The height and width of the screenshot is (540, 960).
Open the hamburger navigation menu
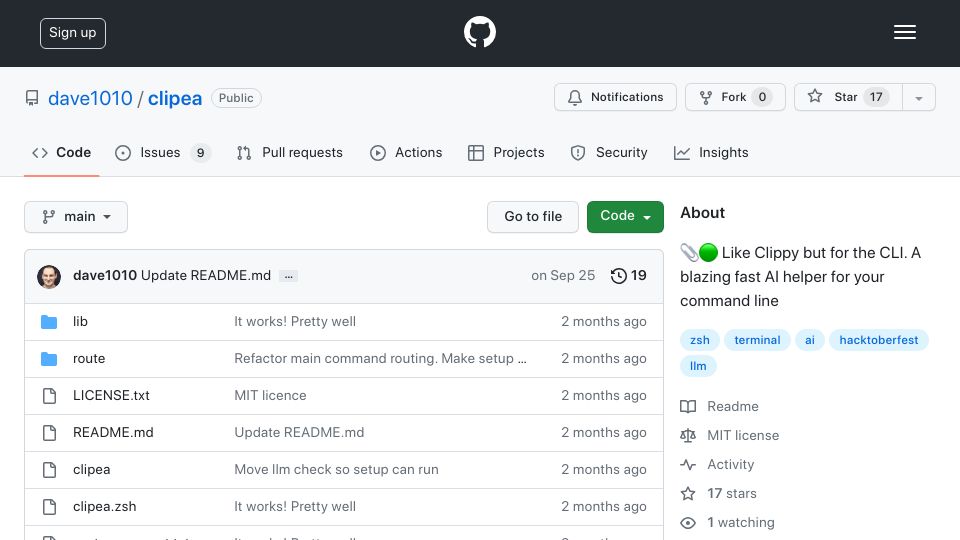coord(904,32)
